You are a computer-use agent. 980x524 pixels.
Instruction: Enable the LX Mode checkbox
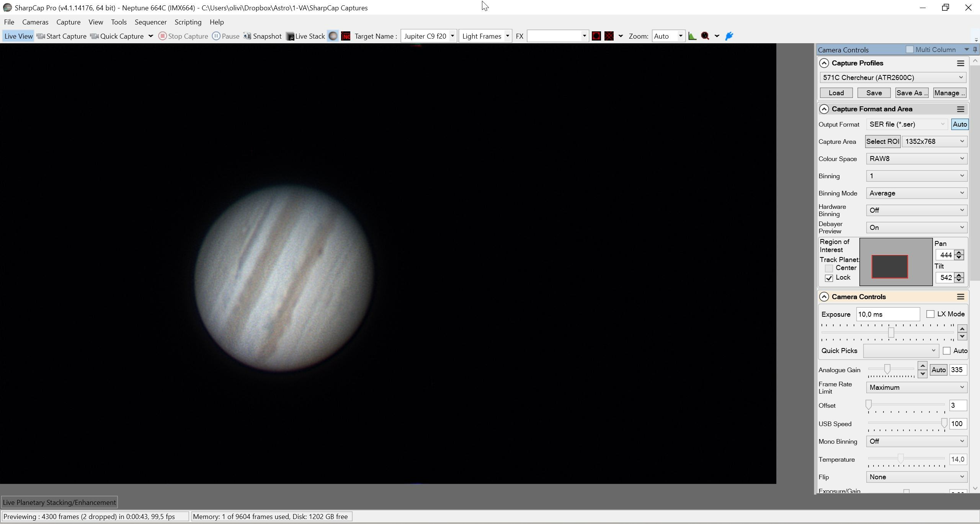point(930,314)
